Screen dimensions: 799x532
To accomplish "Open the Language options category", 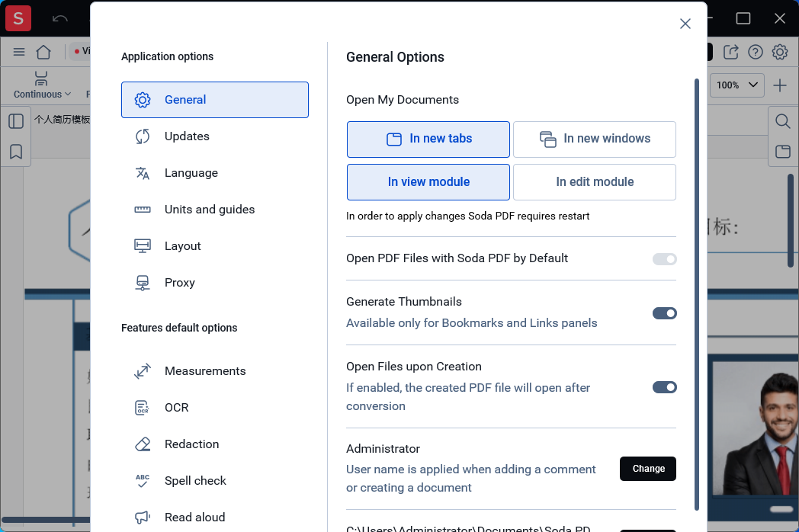I will pos(214,173).
